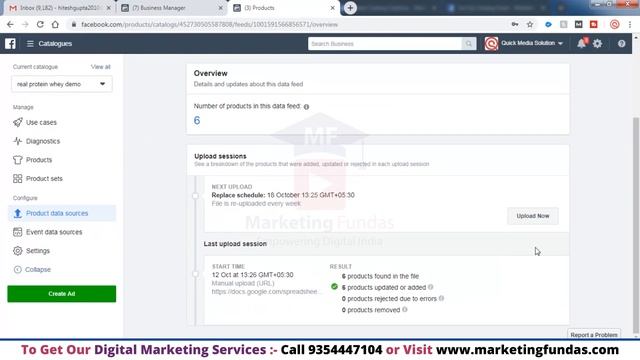Click the search magnifier button
Image resolution: width=640 pixels, height=360 pixels.
click(469, 44)
